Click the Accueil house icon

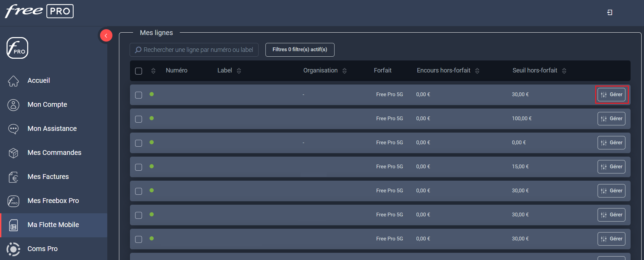click(x=13, y=81)
